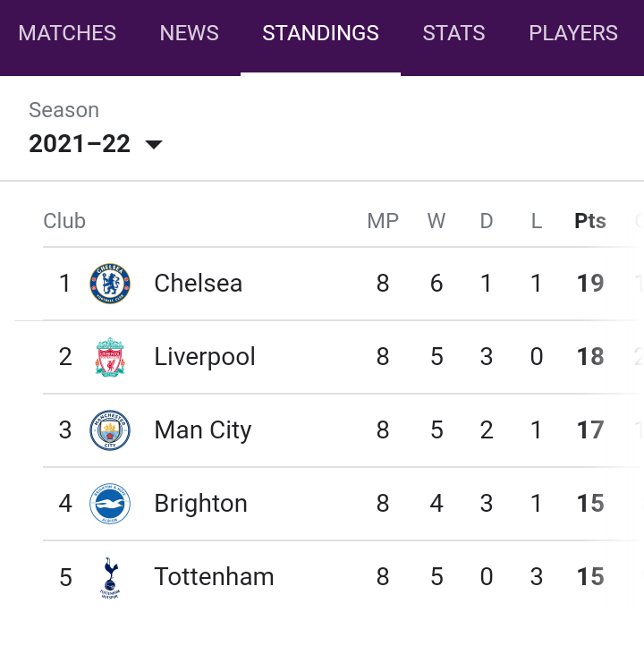Open the News tab

190,33
